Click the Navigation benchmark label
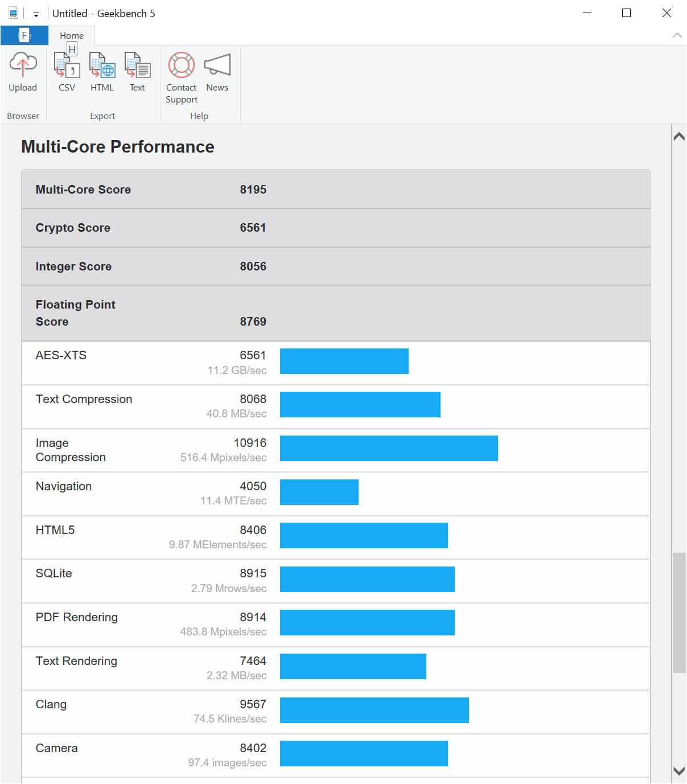The height and width of the screenshot is (784, 687). click(64, 486)
